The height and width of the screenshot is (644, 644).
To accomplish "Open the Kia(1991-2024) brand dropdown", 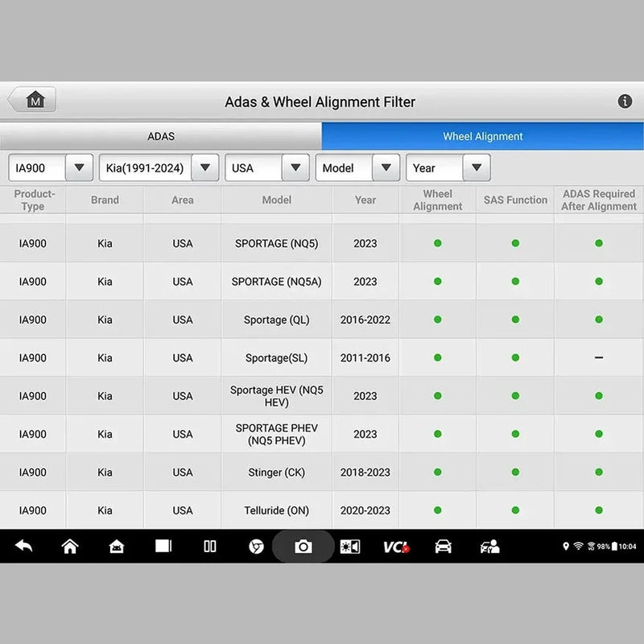I will pyautogui.click(x=159, y=167).
